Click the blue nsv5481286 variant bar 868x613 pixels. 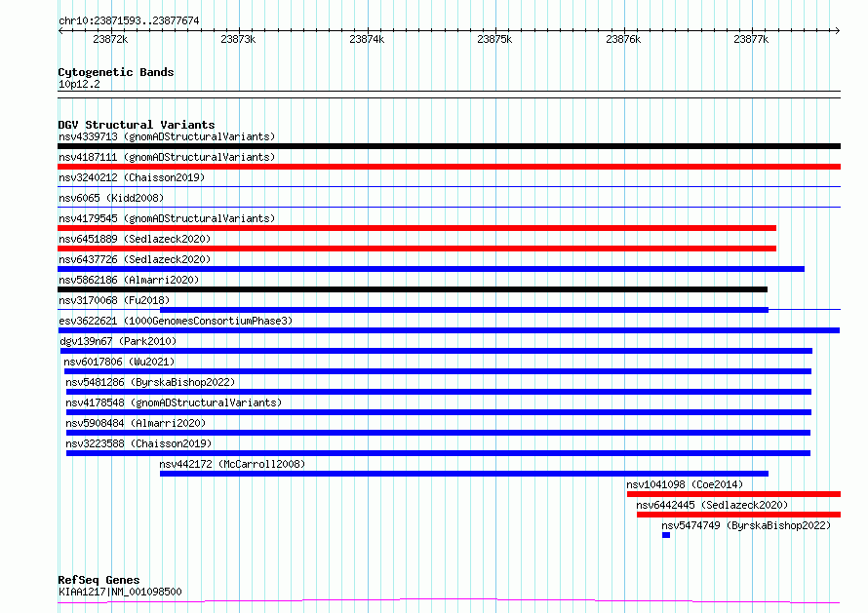coord(439,392)
